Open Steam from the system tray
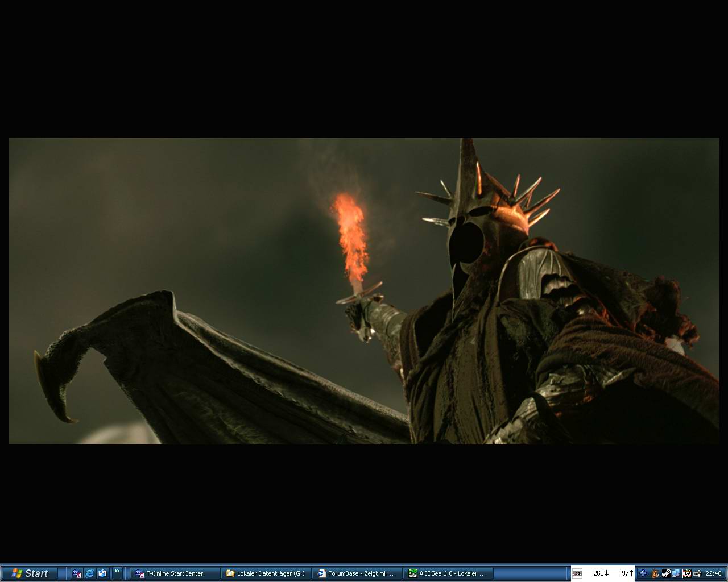Viewport: 728px width, 582px height. click(665, 573)
